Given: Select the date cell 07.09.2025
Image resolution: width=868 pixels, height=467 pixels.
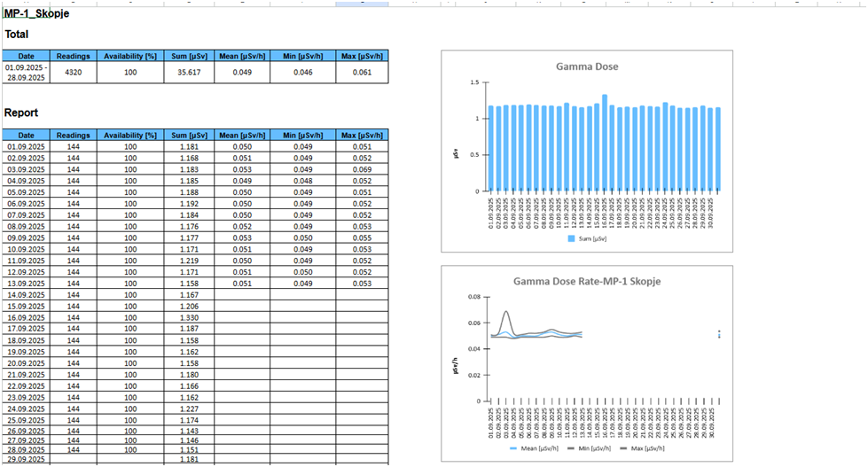Looking at the screenshot, I should point(26,215).
